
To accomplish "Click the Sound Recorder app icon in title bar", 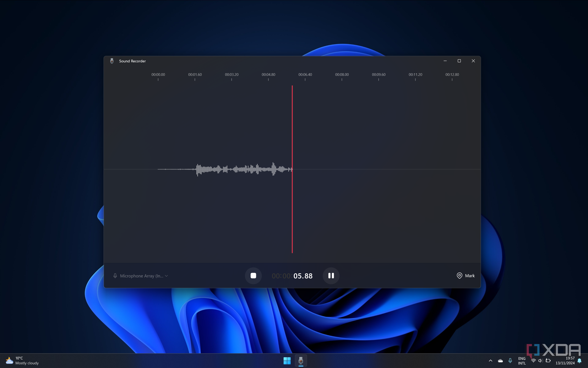I will click(x=112, y=61).
